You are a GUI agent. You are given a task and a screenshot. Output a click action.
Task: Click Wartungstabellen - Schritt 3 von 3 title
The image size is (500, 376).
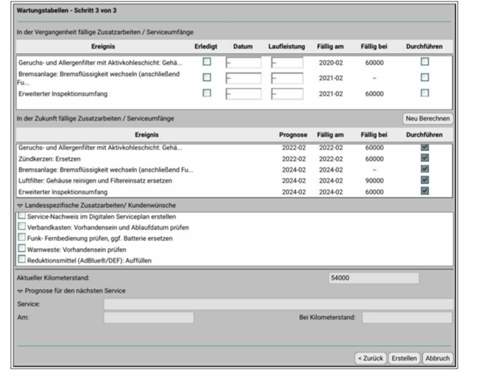pyautogui.click(x=67, y=11)
